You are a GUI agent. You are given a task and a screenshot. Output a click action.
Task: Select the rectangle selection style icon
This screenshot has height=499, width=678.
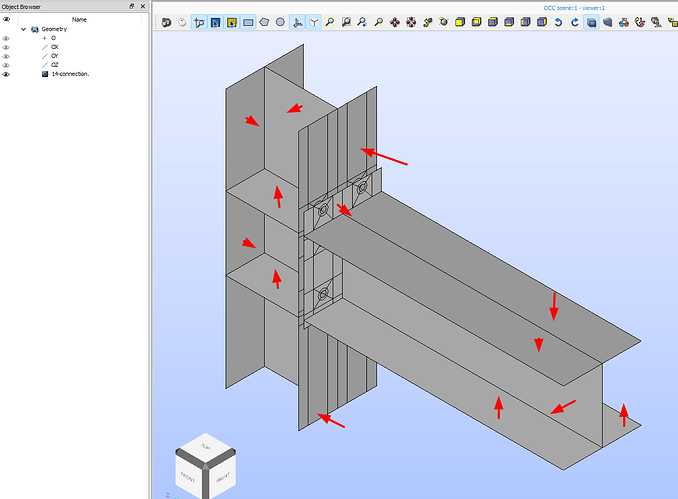point(248,21)
